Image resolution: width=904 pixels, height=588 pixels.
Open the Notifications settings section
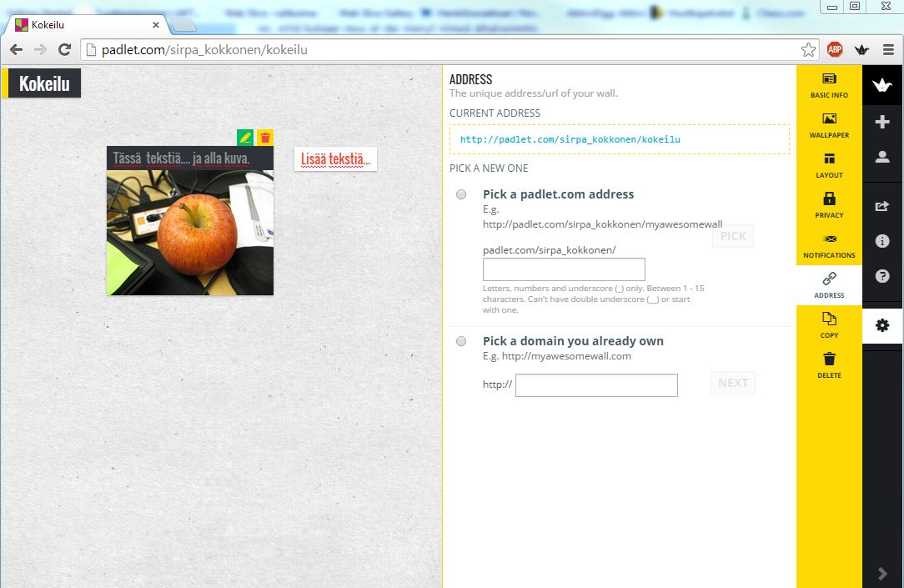pyautogui.click(x=829, y=245)
